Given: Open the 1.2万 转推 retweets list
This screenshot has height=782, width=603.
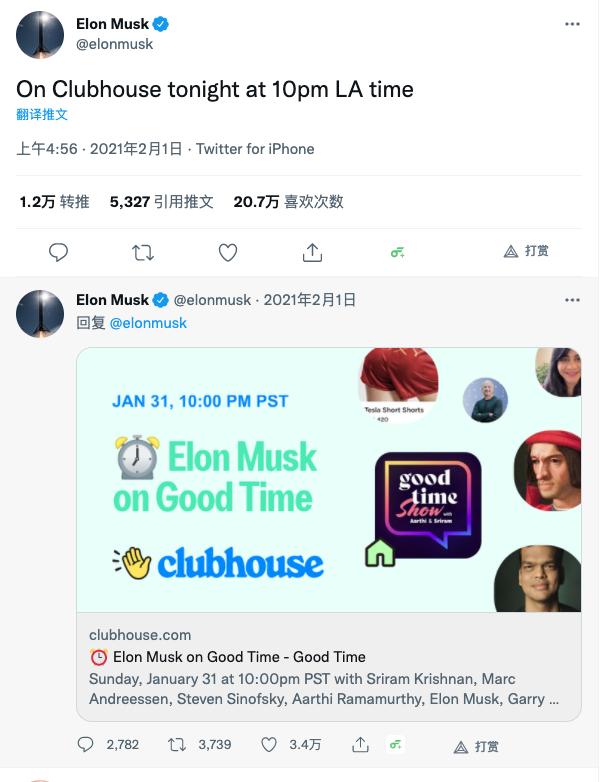Looking at the screenshot, I should [x=54, y=202].
